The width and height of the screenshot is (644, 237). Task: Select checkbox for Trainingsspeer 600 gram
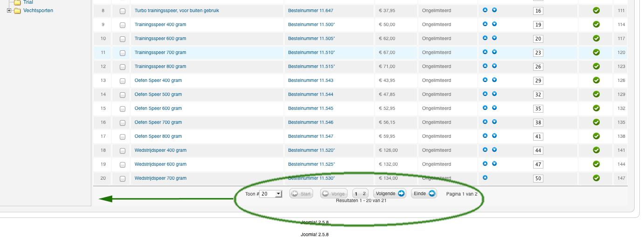[x=123, y=39]
